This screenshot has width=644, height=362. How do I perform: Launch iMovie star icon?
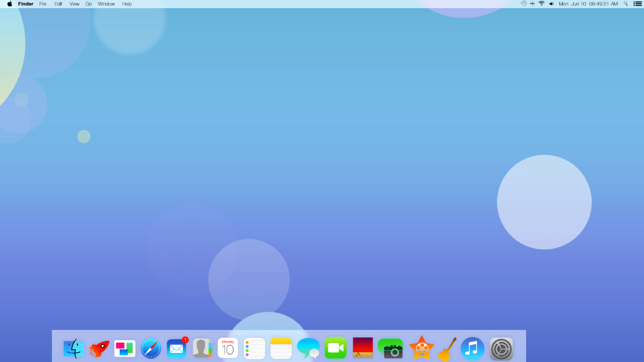pyautogui.click(x=422, y=349)
